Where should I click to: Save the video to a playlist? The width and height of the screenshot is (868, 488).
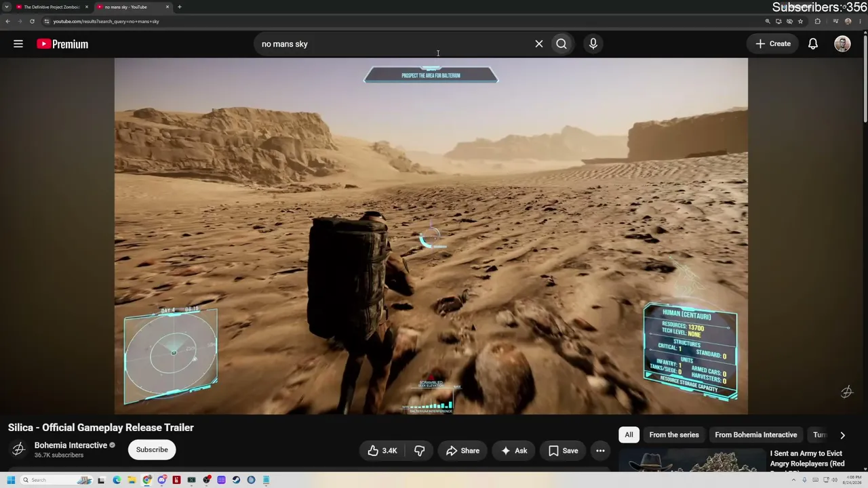click(564, 451)
